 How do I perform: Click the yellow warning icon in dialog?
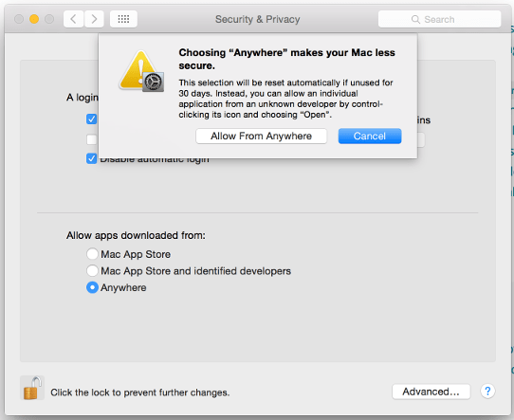click(x=141, y=70)
